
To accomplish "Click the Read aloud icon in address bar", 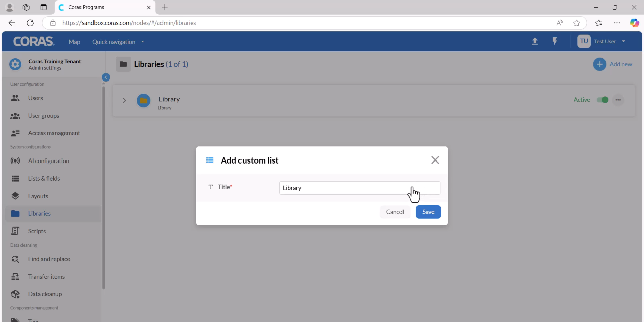I will [560, 23].
